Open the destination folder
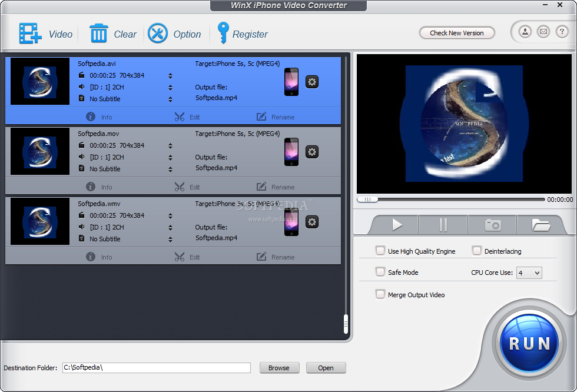This screenshot has height=392, width=577. (326, 368)
